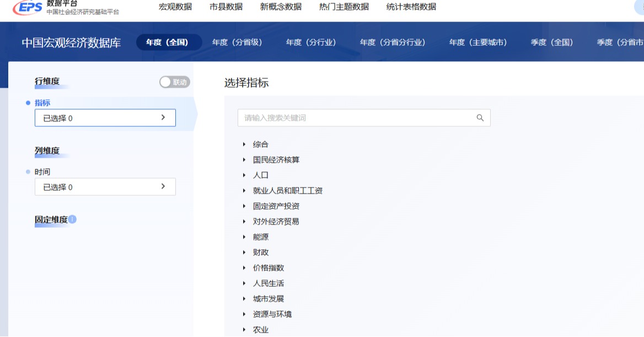Expand the 国民经济核算 category
The width and height of the screenshot is (644, 337).
coord(244,160)
